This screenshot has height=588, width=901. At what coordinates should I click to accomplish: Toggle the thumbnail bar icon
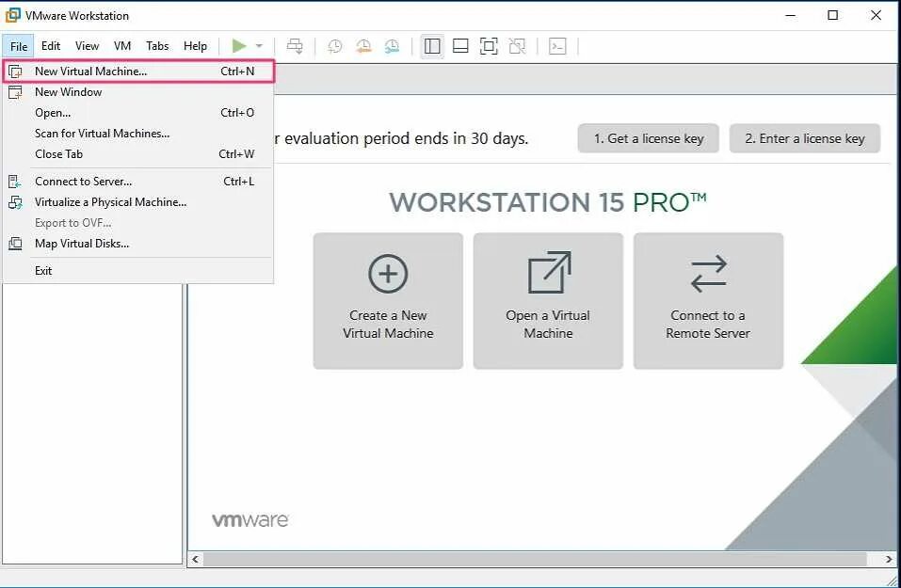[x=460, y=46]
